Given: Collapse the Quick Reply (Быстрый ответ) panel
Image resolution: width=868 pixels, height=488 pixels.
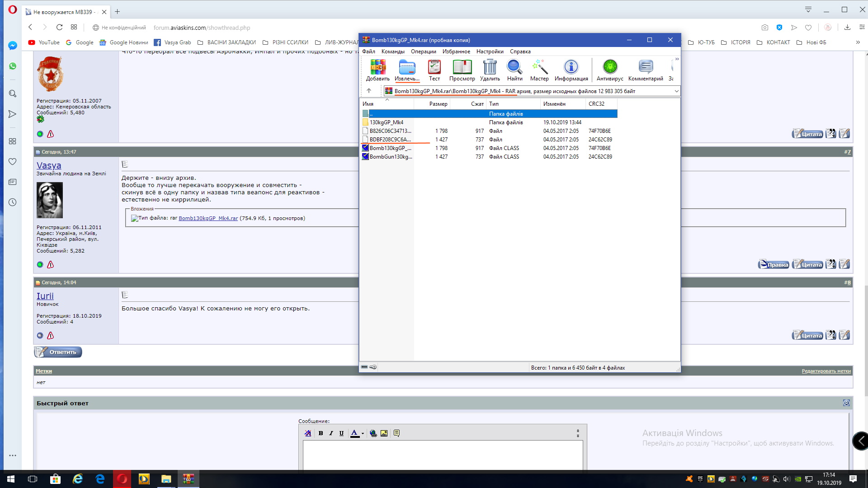Looking at the screenshot, I should click(846, 403).
